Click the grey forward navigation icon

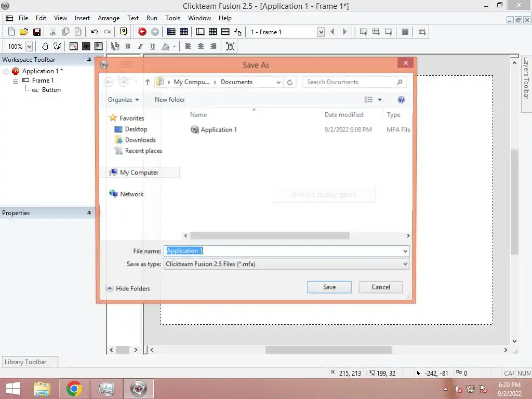click(155, 32)
